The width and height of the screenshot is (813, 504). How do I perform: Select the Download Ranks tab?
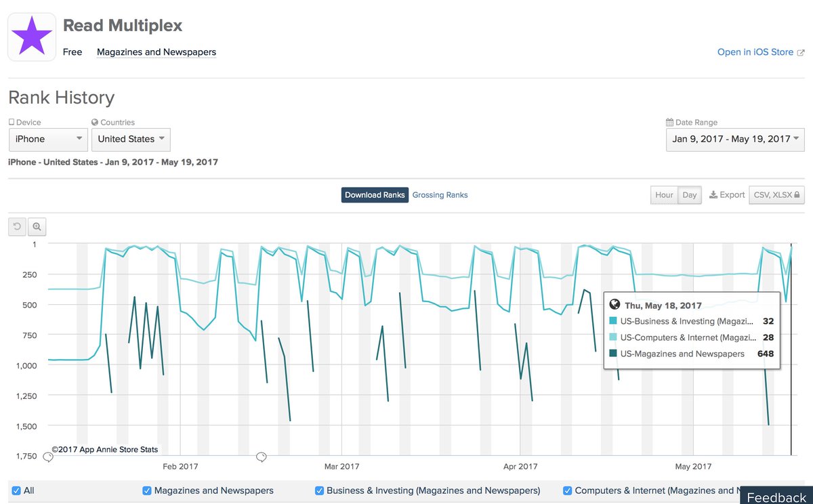[x=375, y=194]
